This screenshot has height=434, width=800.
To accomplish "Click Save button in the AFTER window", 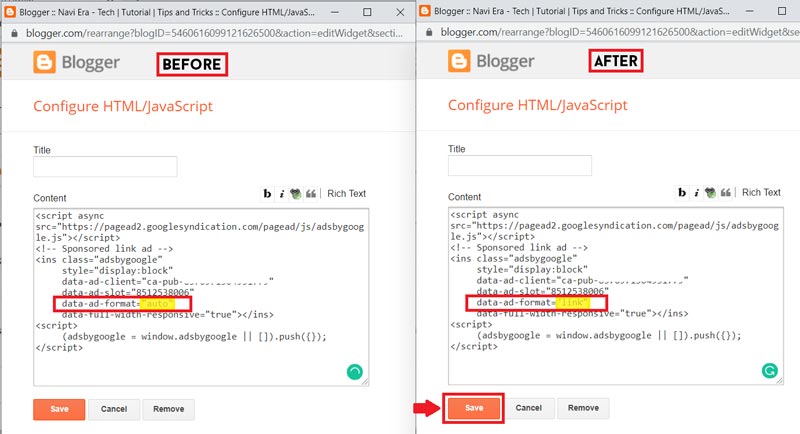I will click(474, 408).
